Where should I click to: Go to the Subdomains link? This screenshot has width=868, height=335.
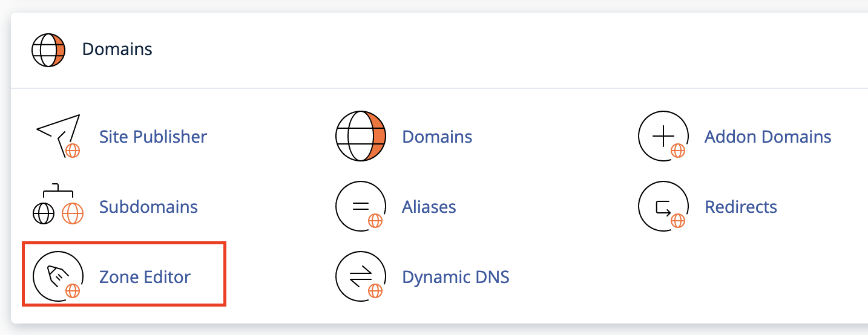click(x=148, y=207)
